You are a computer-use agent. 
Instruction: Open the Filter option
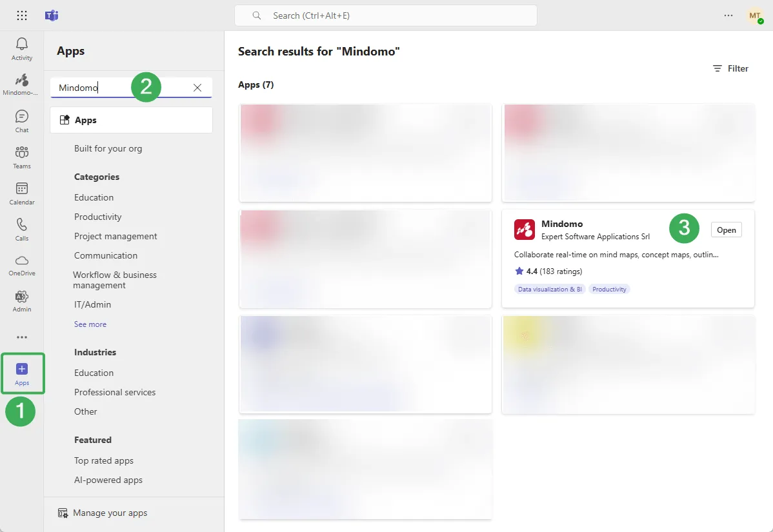730,68
